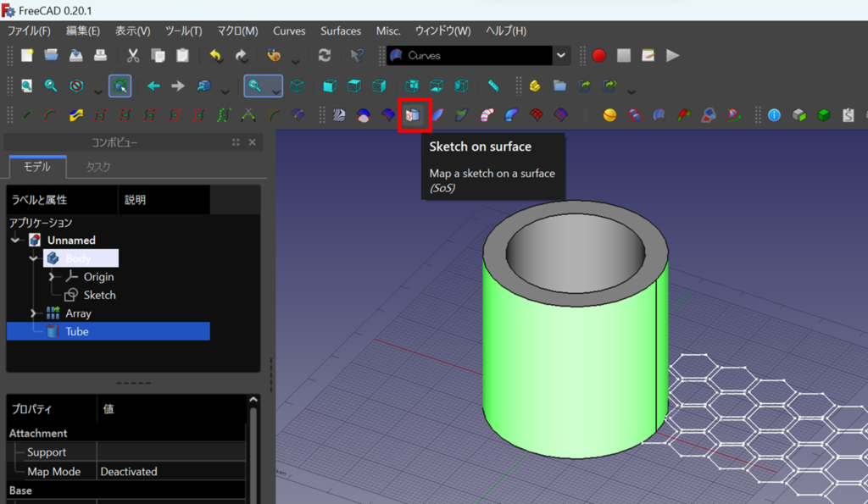Viewport: 868px width, 504px height.
Task: Switch to the モデル tab
Action: pyautogui.click(x=37, y=167)
